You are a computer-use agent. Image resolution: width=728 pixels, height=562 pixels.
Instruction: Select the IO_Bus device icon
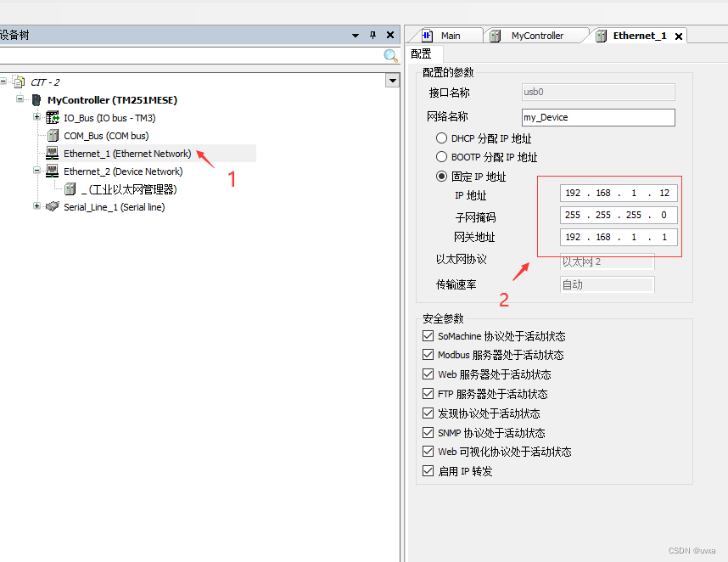tap(52, 117)
